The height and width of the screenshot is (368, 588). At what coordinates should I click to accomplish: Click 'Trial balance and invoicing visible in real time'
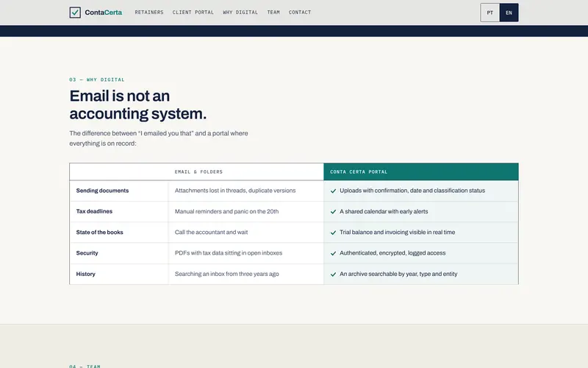[397, 233]
